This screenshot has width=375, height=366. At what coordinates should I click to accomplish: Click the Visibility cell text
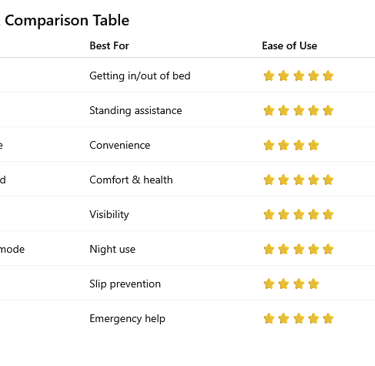pyautogui.click(x=109, y=214)
